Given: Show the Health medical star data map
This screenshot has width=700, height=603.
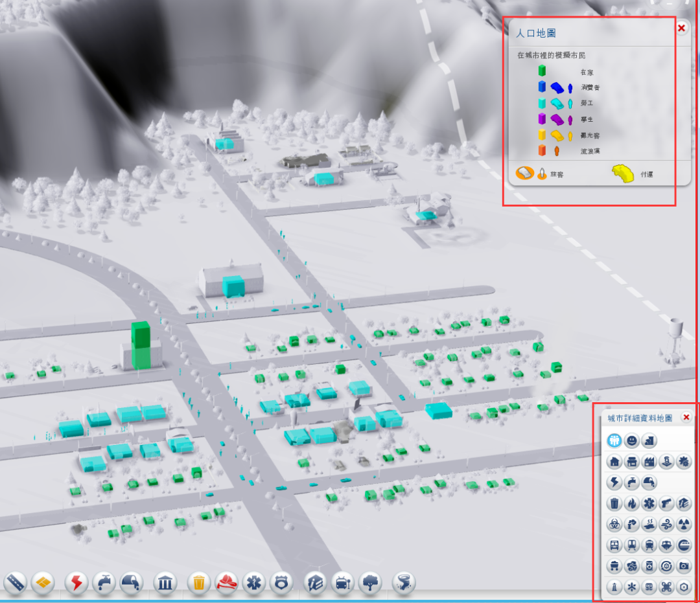Looking at the screenshot, I should click(x=649, y=503).
